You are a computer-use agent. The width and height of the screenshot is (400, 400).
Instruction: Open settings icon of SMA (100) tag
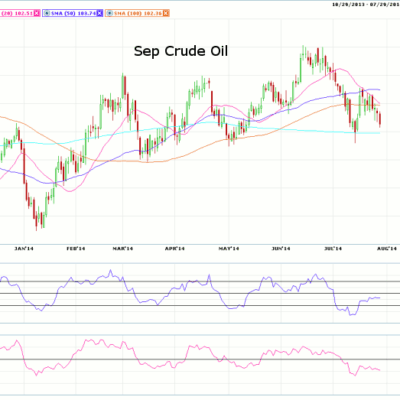click(x=110, y=13)
